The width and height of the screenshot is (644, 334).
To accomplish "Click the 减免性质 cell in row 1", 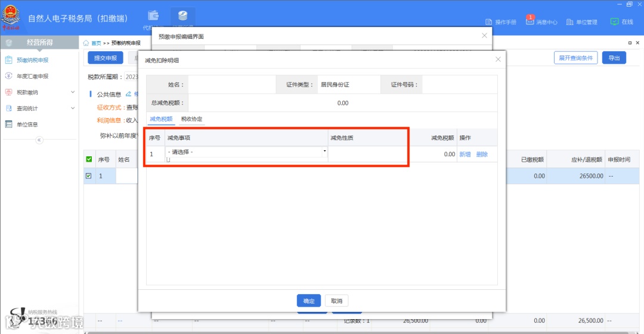I will pyautogui.click(x=368, y=154).
